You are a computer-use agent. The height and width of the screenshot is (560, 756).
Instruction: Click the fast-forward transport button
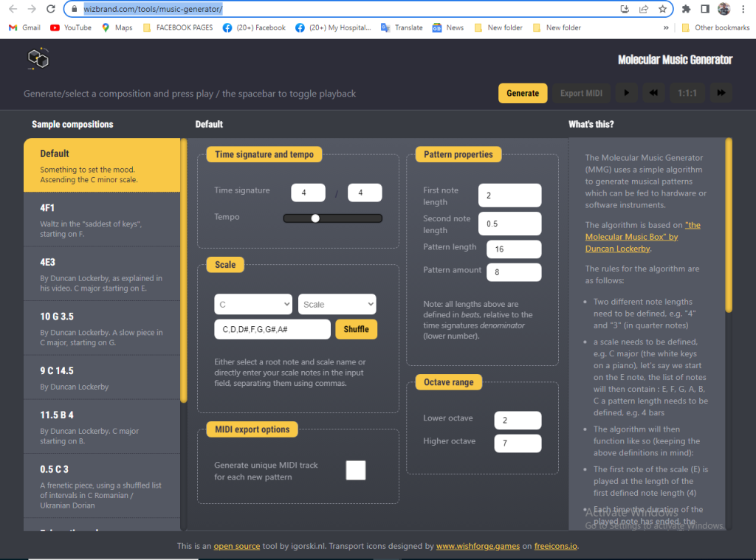(721, 93)
